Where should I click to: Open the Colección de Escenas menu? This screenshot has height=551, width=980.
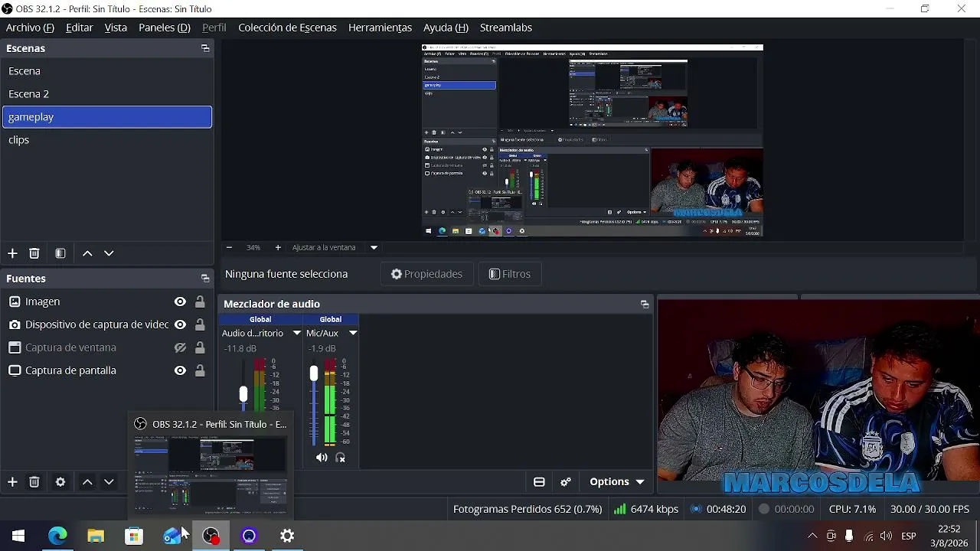click(x=287, y=28)
